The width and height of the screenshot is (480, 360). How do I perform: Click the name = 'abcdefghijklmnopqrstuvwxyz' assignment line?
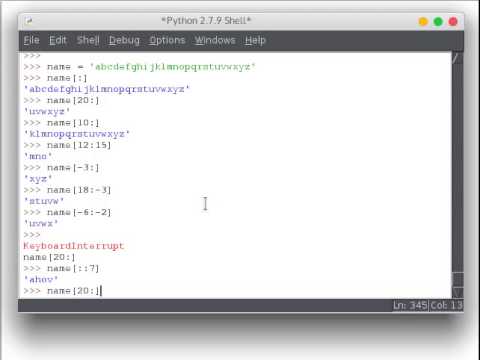coord(139,67)
